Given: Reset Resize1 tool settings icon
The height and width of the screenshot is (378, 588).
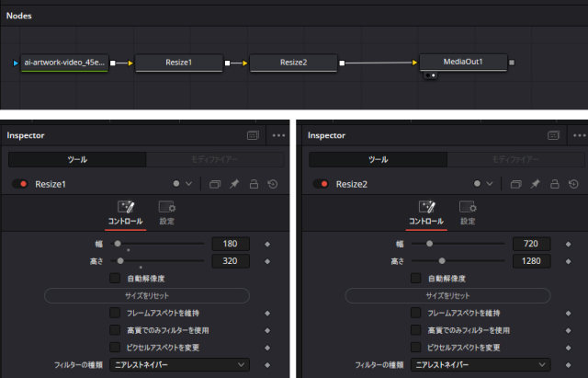Looking at the screenshot, I should (273, 184).
